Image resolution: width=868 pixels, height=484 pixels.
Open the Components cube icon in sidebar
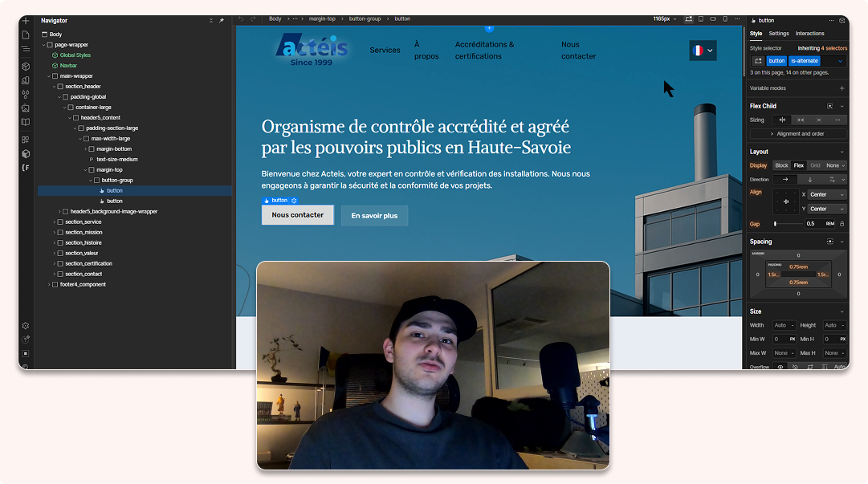(26, 67)
